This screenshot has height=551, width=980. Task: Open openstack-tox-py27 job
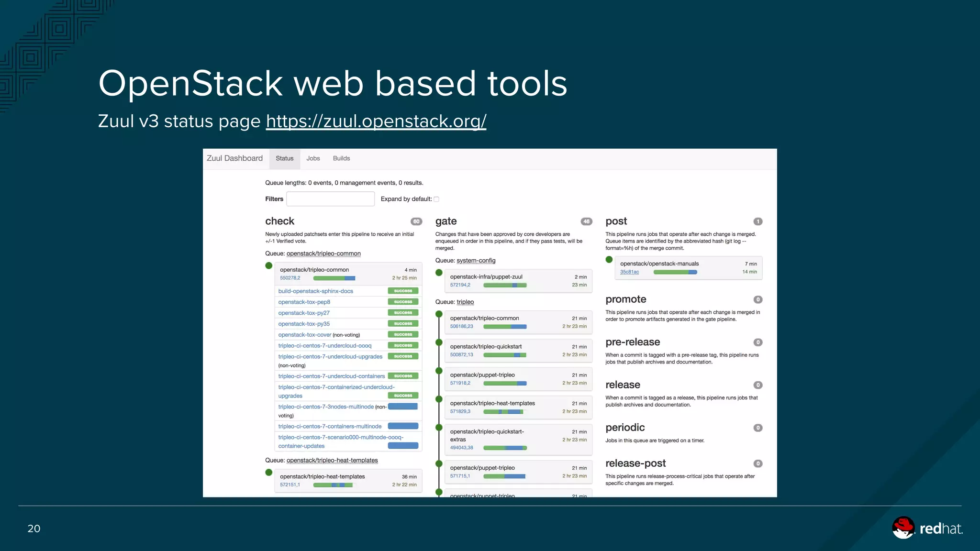304,313
